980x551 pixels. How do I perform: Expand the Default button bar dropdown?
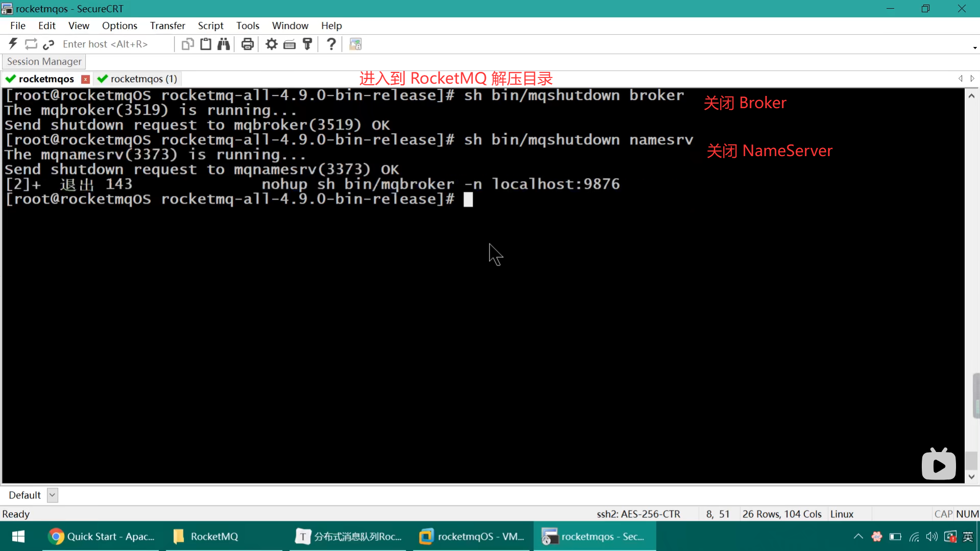(52, 495)
